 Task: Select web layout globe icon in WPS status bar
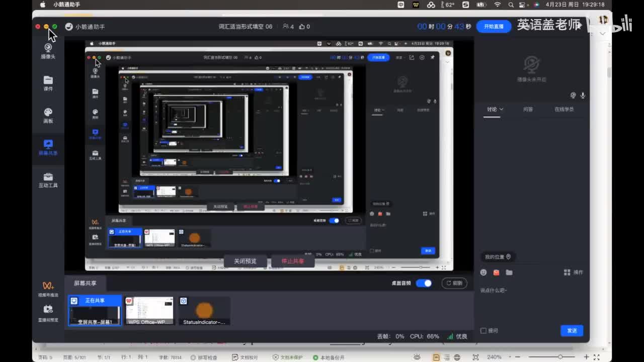[x=457, y=357]
